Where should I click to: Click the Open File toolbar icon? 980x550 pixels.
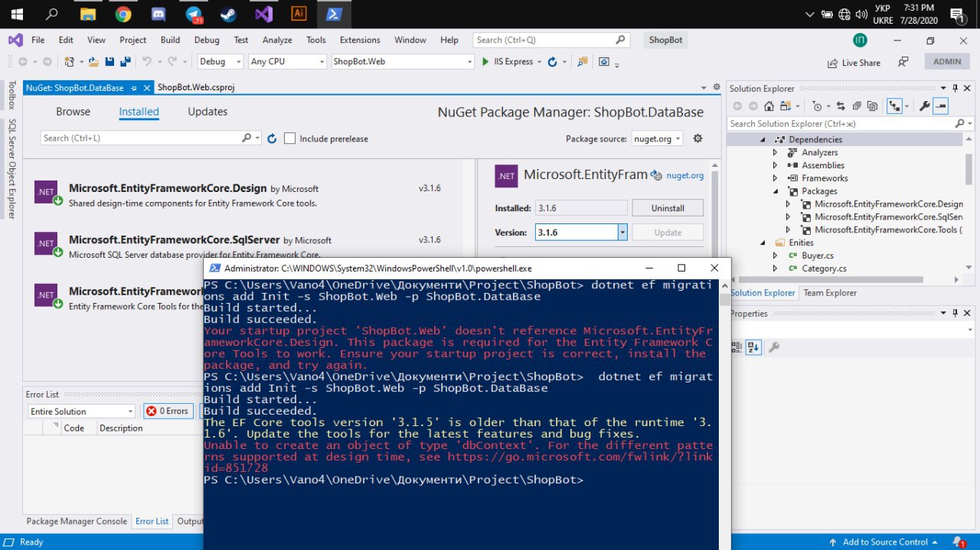(93, 61)
